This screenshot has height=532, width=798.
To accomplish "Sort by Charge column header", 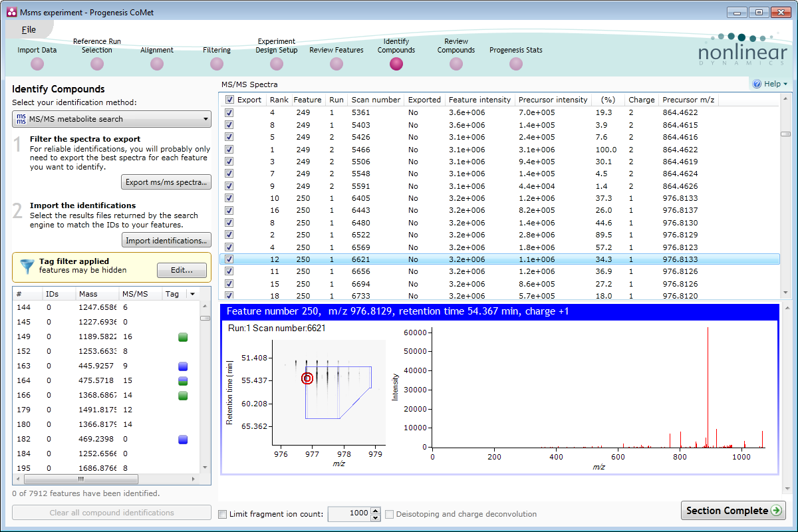I will coord(642,100).
